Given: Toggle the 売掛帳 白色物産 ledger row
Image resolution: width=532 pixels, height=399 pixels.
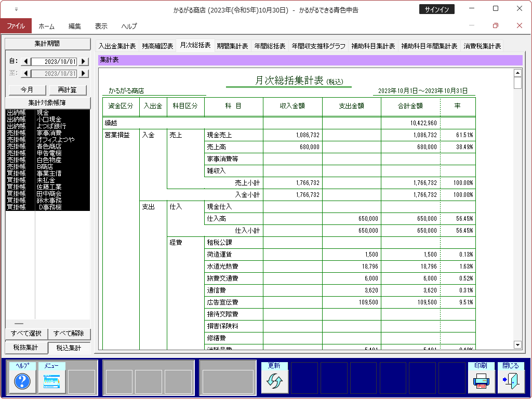Looking at the screenshot, I should [x=48, y=160].
